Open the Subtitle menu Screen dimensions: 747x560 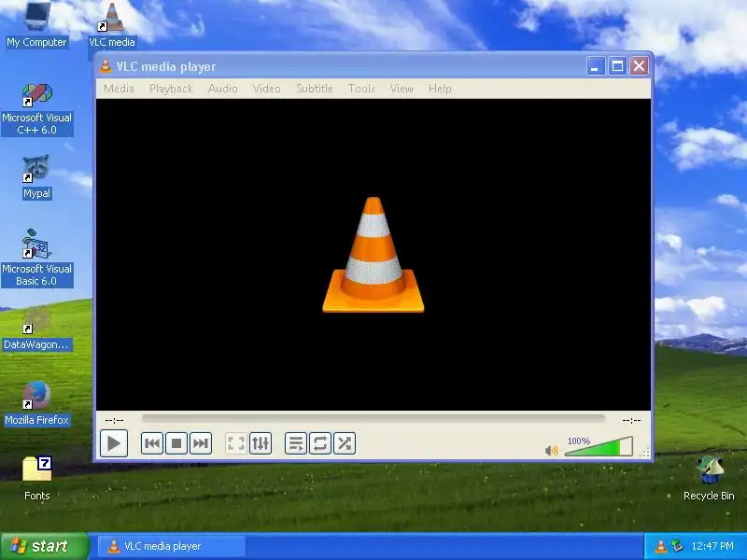315,89
